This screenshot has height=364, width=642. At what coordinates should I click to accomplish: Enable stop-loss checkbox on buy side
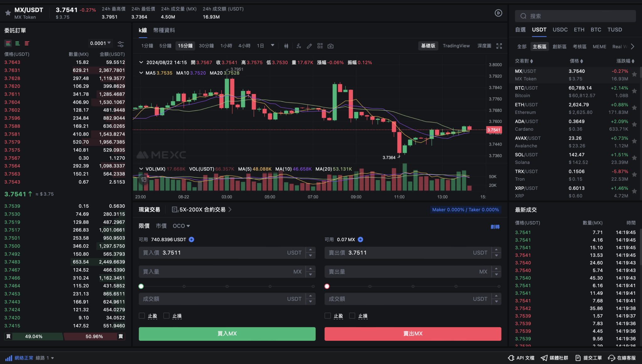click(166, 316)
